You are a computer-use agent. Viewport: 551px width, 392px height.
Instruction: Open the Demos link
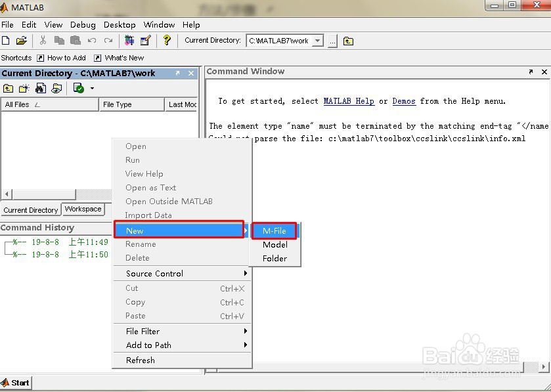tap(404, 101)
